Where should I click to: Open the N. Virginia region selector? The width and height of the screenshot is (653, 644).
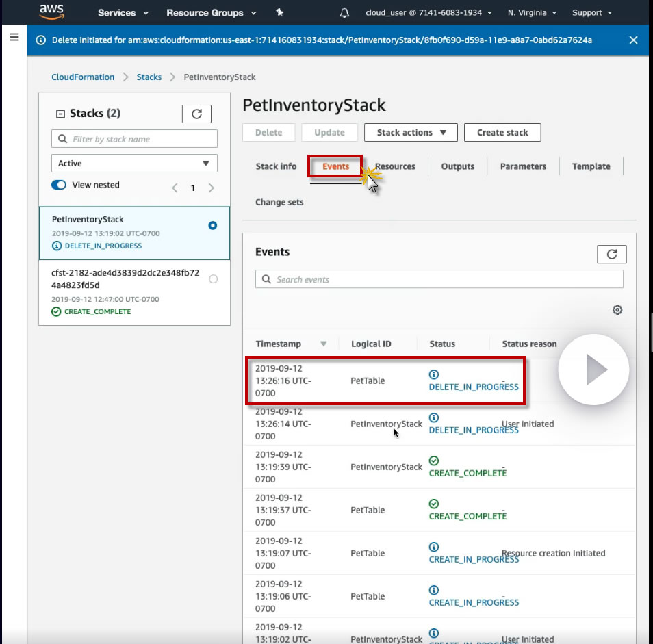[x=532, y=13]
